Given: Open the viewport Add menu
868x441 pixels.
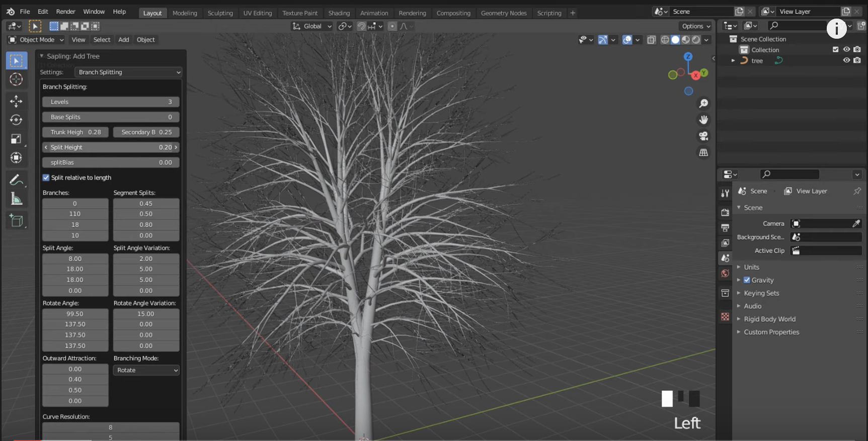Looking at the screenshot, I should pos(124,40).
